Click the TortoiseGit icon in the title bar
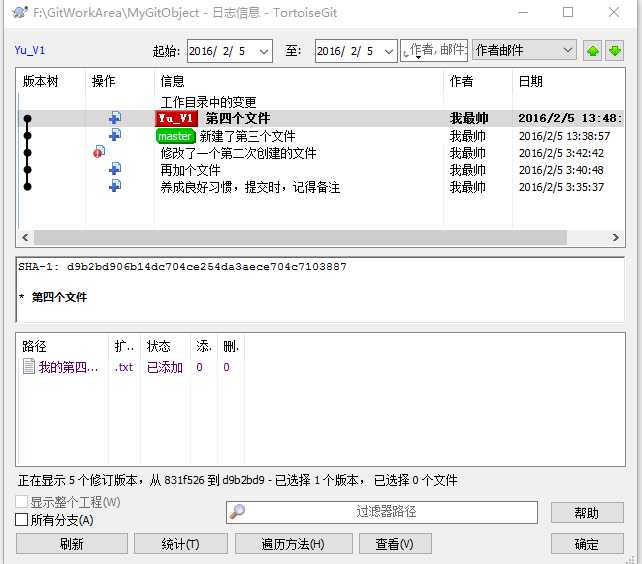Image resolution: width=642 pixels, height=564 pixels. point(20,12)
